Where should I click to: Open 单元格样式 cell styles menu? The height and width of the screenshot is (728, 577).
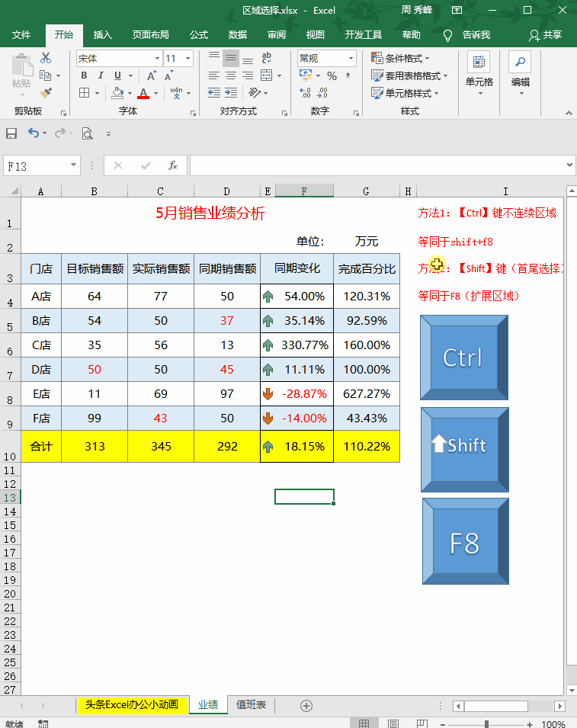pos(405,93)
